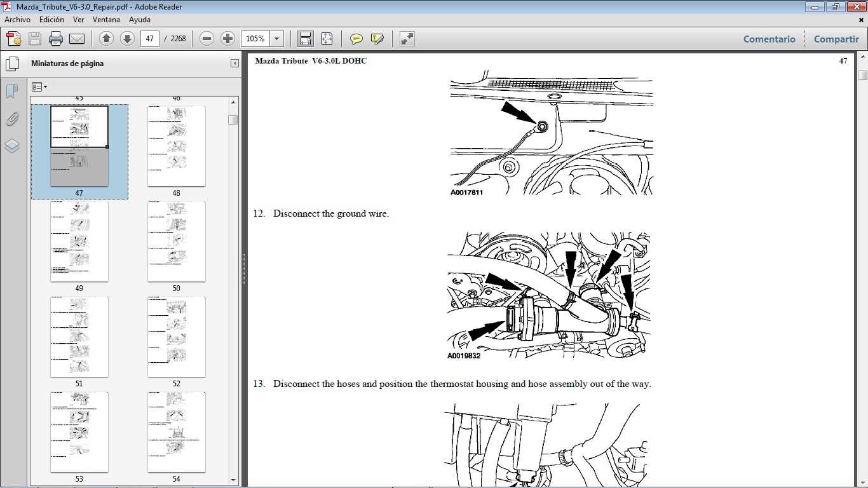Select the fit-width scrolling mode icon
This screenshot has width=868, height=488.
coord(306,39)
